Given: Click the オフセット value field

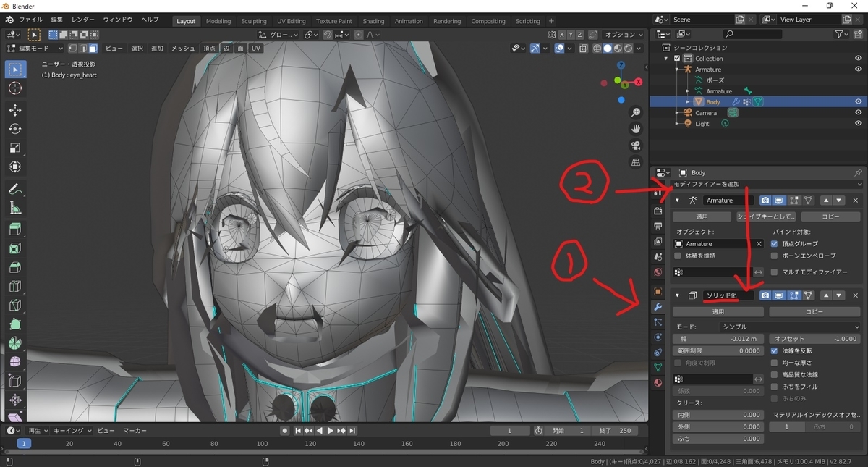Looking at the screenshot, I should click(814, 339).
